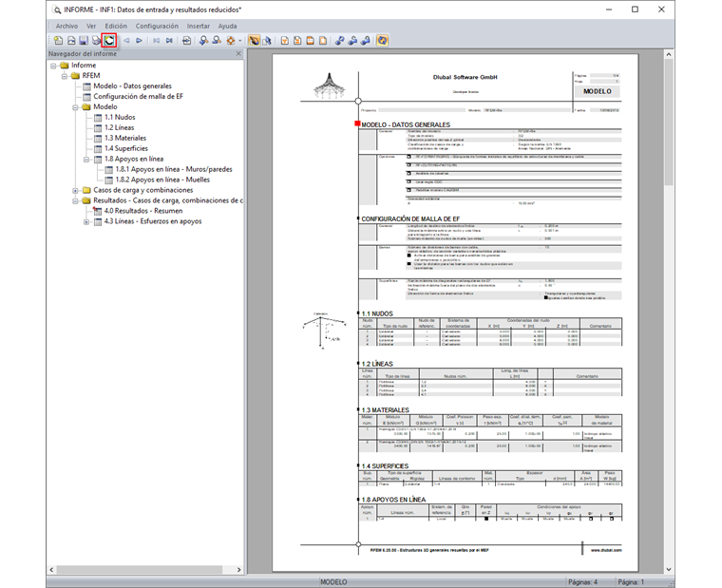
Task: Click the second blue link toolbar icon
Action: coord(352,41)
